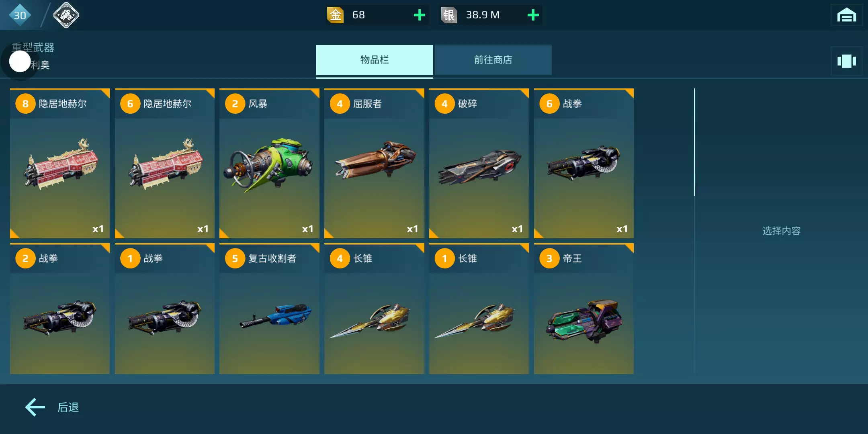The height and width of the screenshot is (434, 868).
Task: Go back via the 后退 label
Action: [x=68, y=407]
